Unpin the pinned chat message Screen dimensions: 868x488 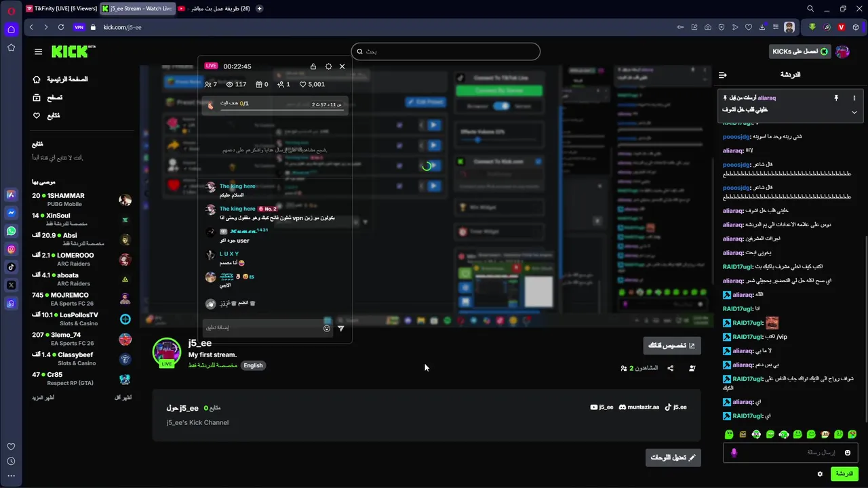836,98
